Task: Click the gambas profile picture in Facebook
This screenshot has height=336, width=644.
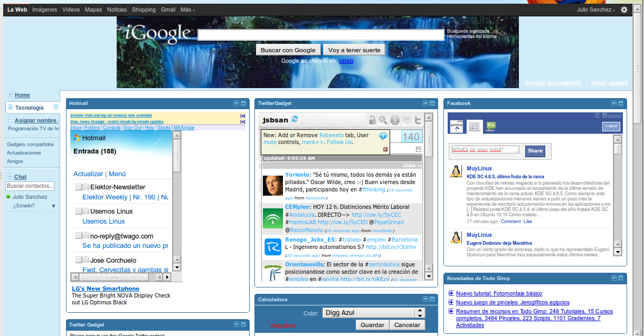Action: pos(456,126)
